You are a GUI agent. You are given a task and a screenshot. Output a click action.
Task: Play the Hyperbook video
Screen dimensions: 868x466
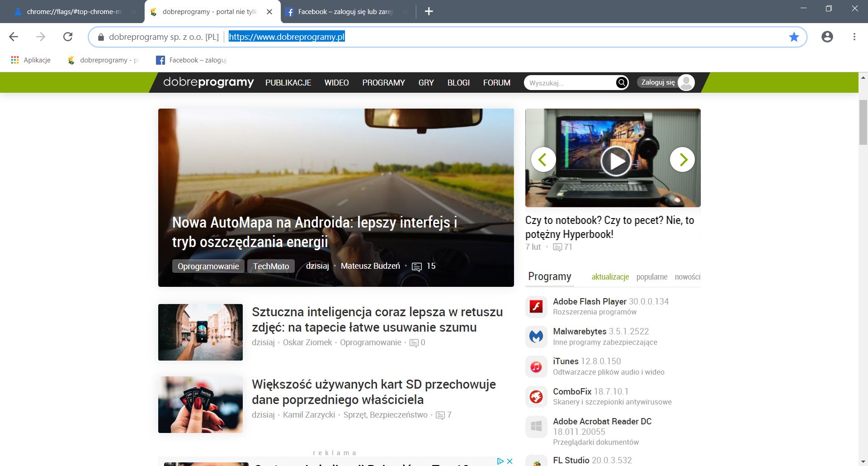616,161
